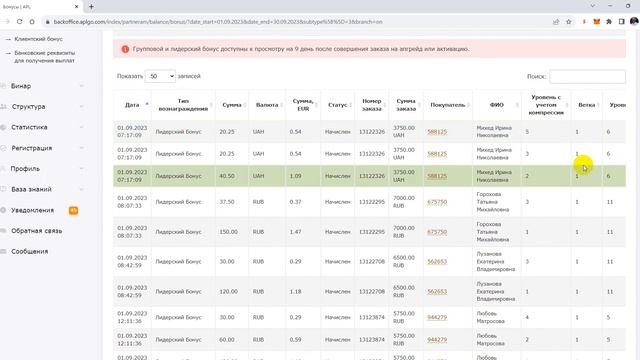Screen dimensions: 640x360
Task: Sort table by Тип вознаграждения column
Action: tap(183, 105)
